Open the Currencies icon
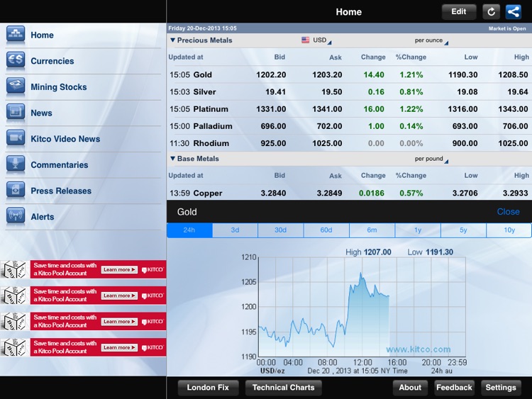Viewport: 532px width, 399px height. pos(16,60)
